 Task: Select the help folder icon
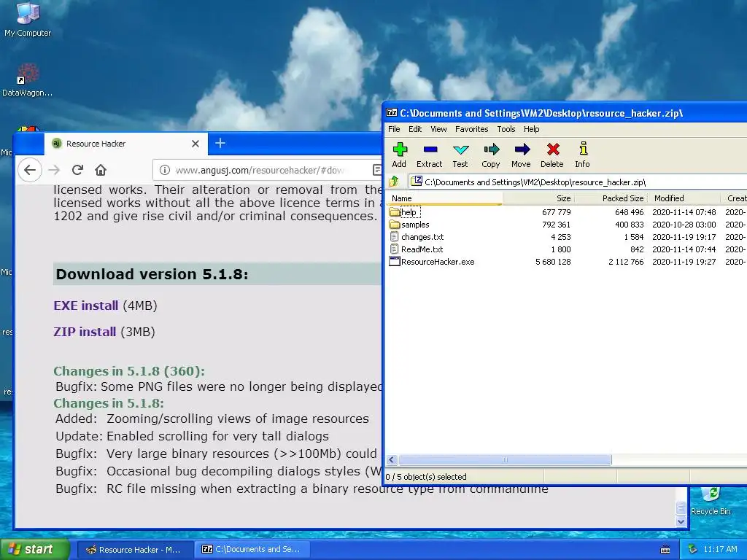pos(394,212)
